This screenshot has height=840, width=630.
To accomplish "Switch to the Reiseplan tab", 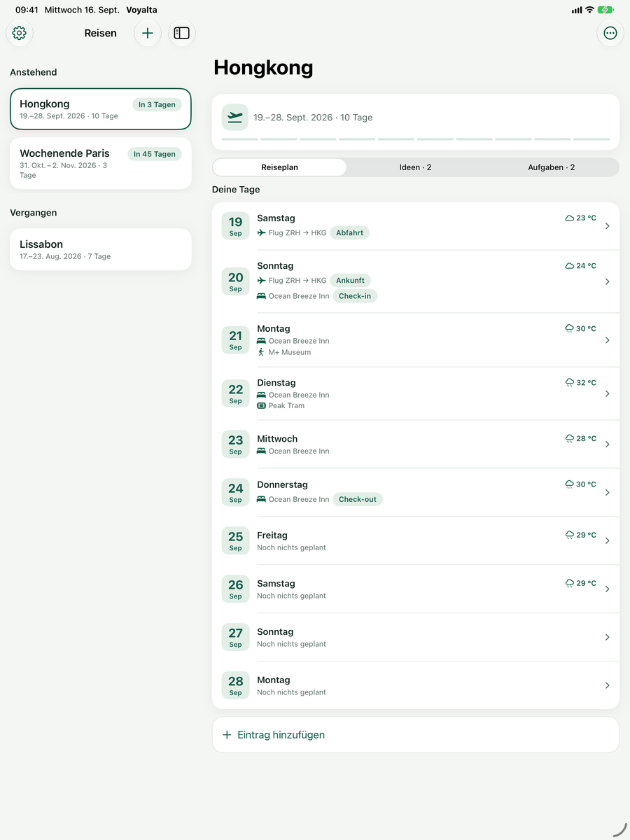I will click(x=279, y=167).
